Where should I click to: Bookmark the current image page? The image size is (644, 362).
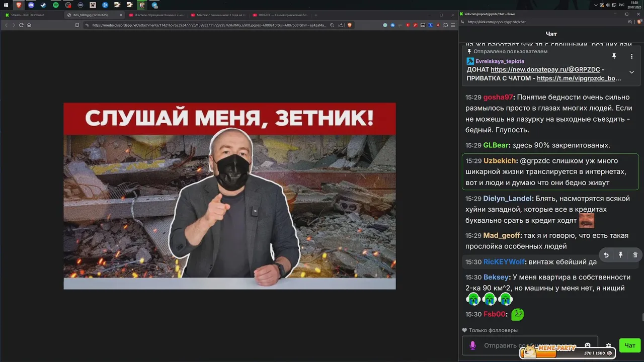[77, 25]
